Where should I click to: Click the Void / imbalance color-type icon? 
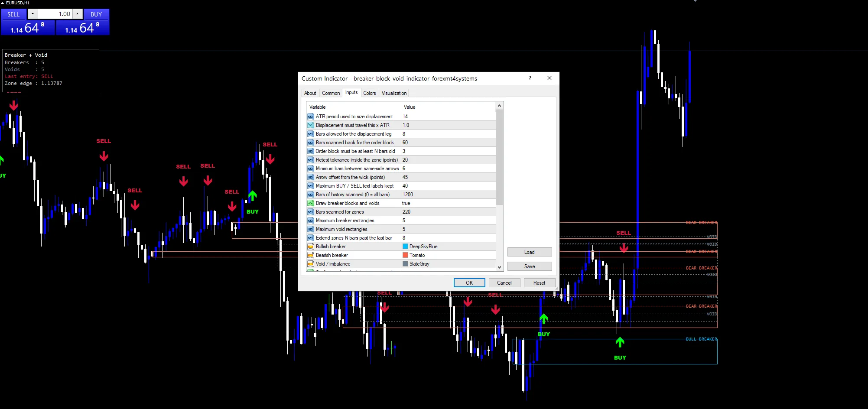pos(310,264)
